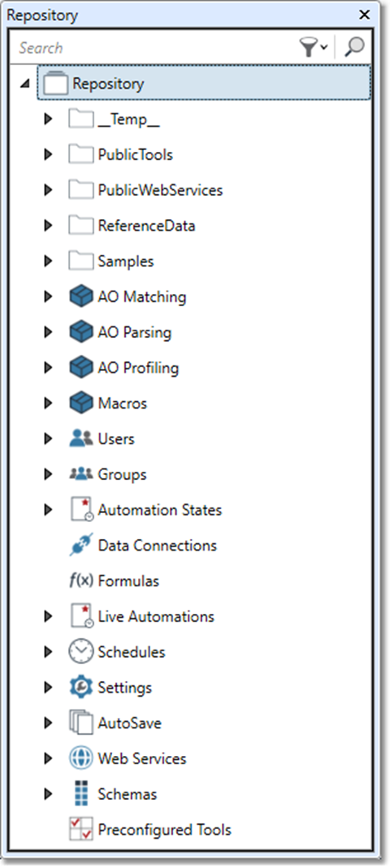Image resolution: width=390 pixels, height=868 pixels.
Task: Expand the Macros tree arrow
Action: click(x=48, y=403)
